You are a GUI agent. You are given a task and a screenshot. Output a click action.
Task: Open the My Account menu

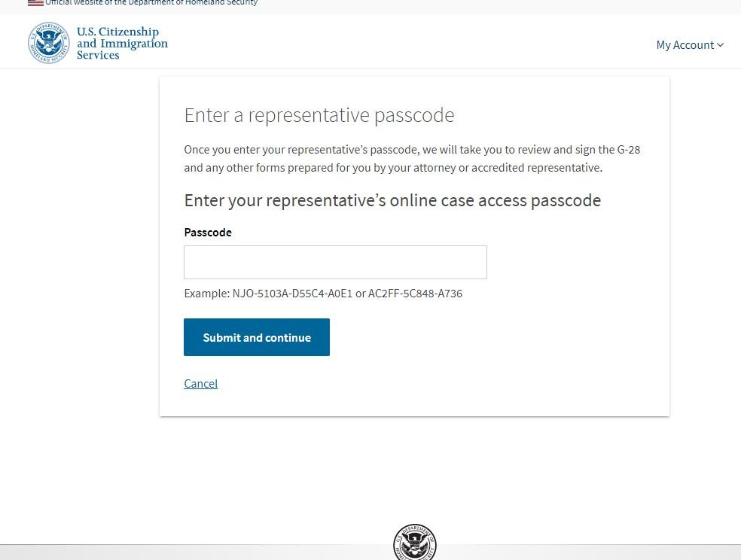point(690,45)
